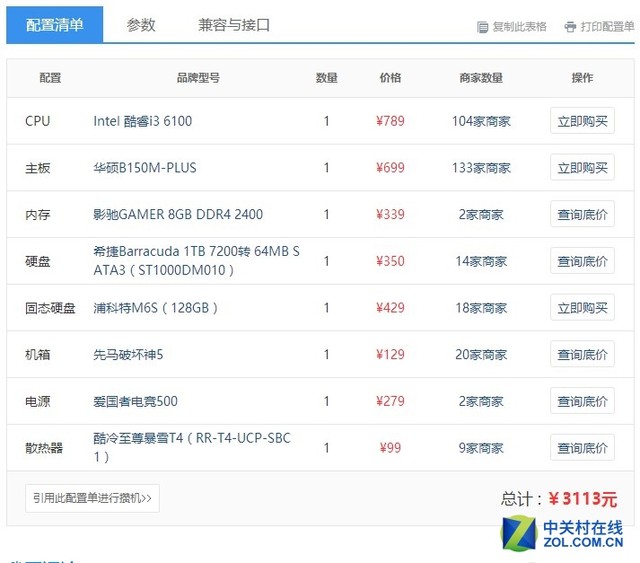Open the 影驰GAMER 8GB DDR4 2400 link
Viewport: 640px width, 563px height.
(178, 214)
